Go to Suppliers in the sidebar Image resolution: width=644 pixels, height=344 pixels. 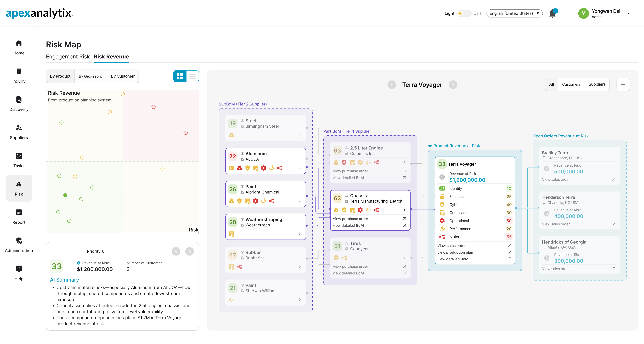[19, 132]
